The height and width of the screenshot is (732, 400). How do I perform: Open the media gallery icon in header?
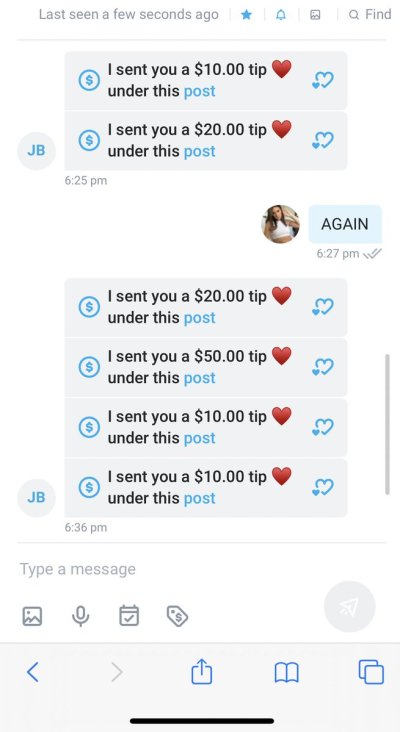pos(316,15)
